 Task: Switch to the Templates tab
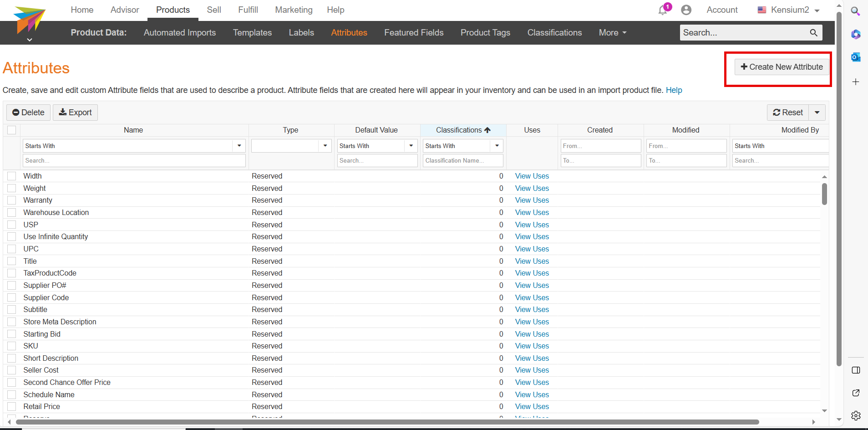pyautogui.click(x=252, y=32)
